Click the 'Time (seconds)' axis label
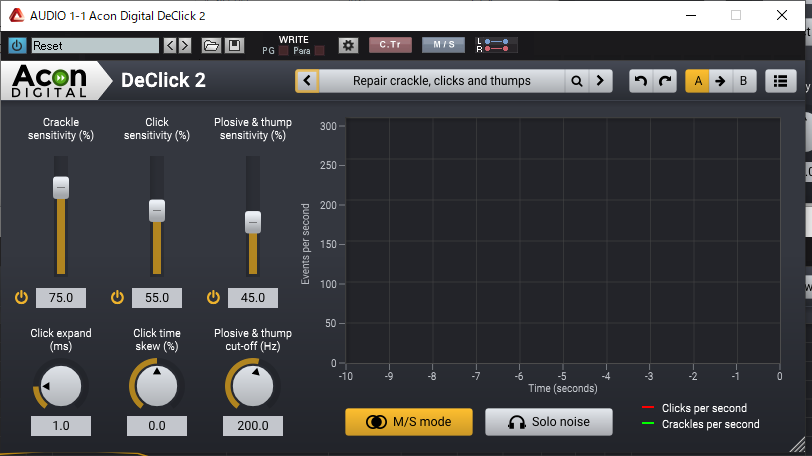 (x=563, y=388)
